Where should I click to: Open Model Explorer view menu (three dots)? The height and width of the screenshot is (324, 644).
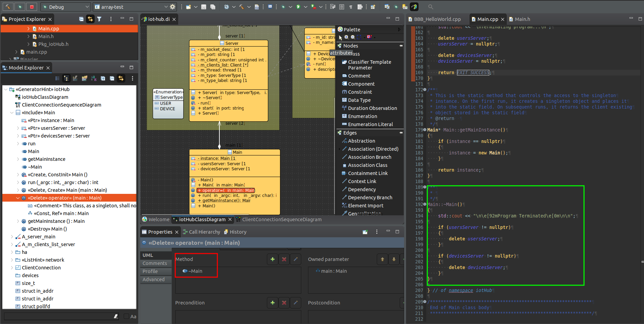click(x=132, y=79)
